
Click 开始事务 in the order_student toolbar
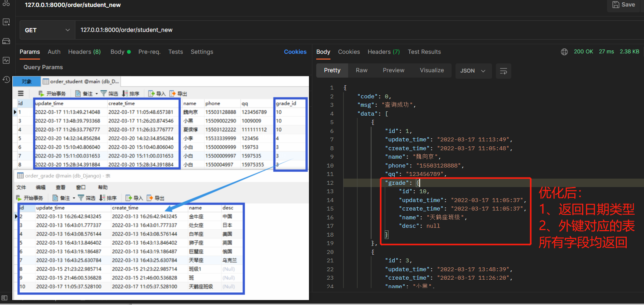click(x=52, y=94)
